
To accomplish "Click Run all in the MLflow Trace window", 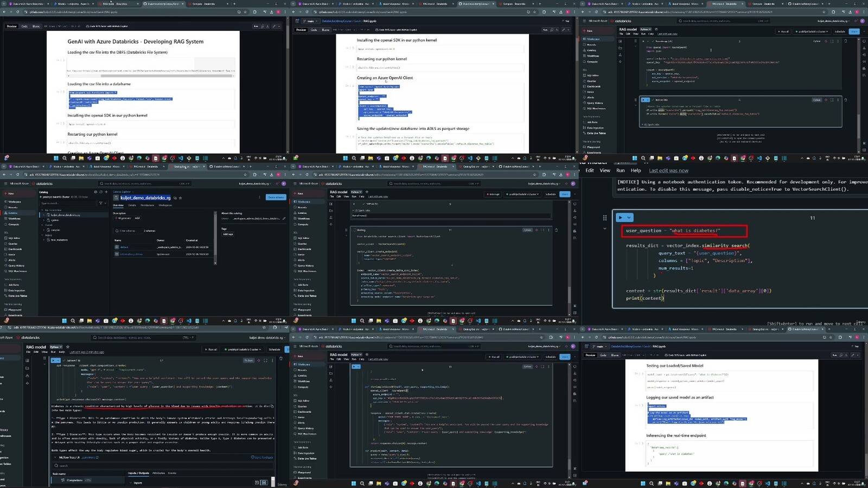I will 210,350.
